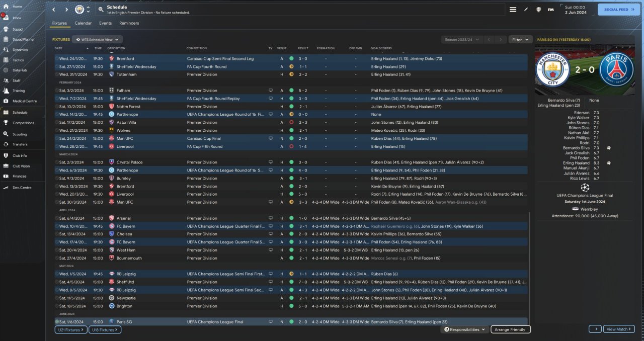The width and height of the screenshot is (644, 341).
Task: Open Medical Centre in the sidebar
Action: 23,101
